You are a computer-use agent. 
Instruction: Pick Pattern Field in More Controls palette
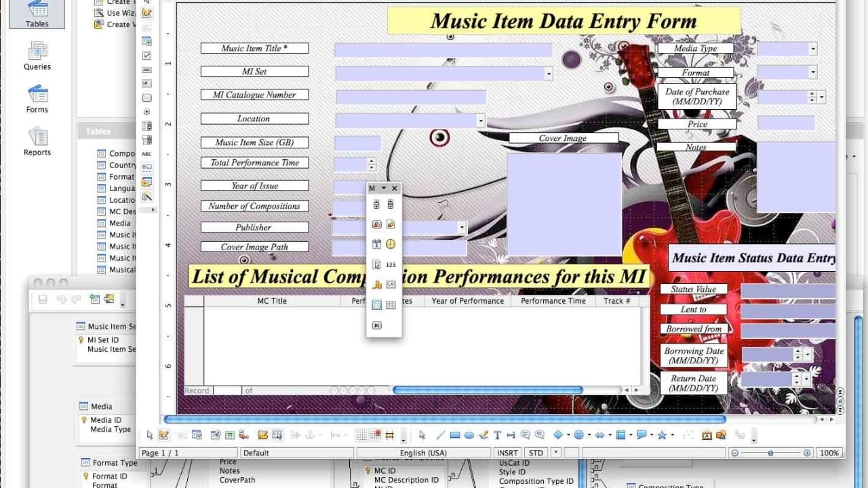click(391, 285)
